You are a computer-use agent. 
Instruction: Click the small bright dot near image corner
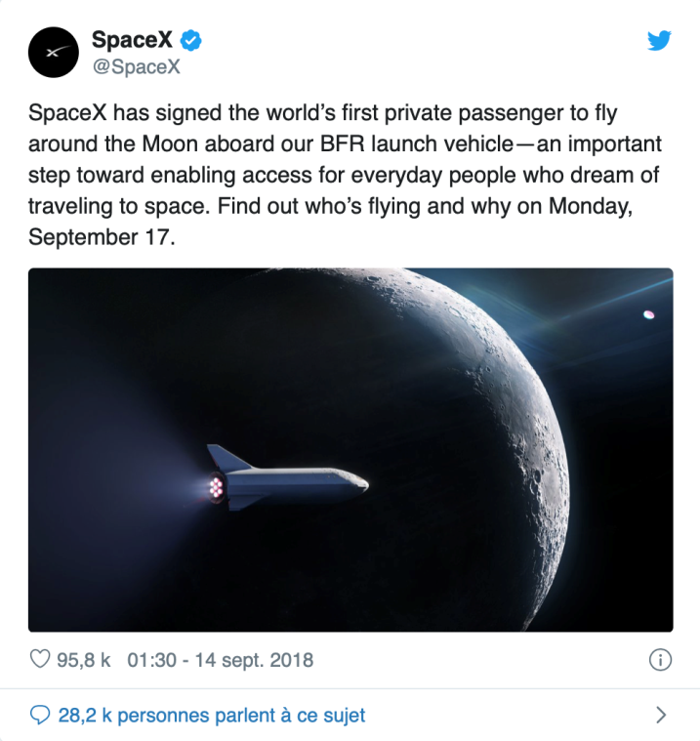point(649,314)
